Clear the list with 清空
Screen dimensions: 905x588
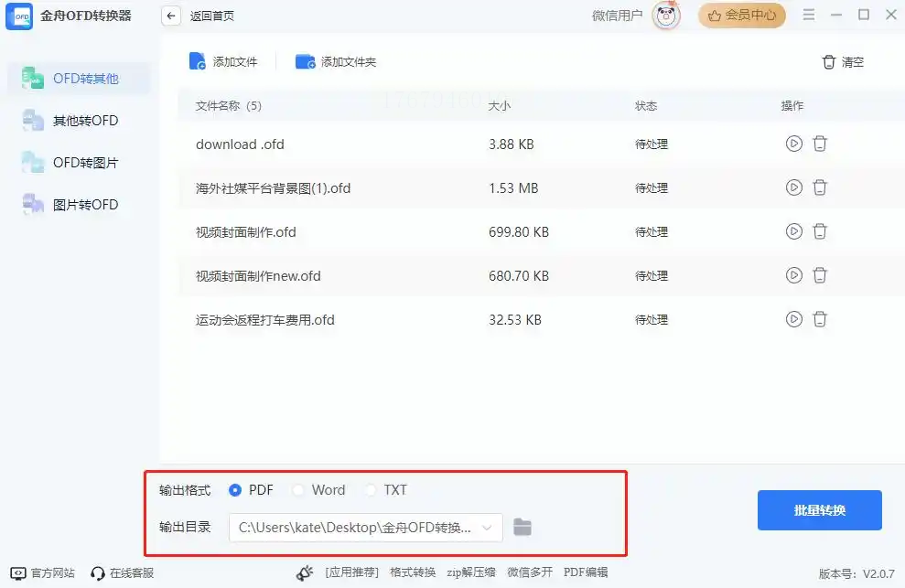click(843, 62)
